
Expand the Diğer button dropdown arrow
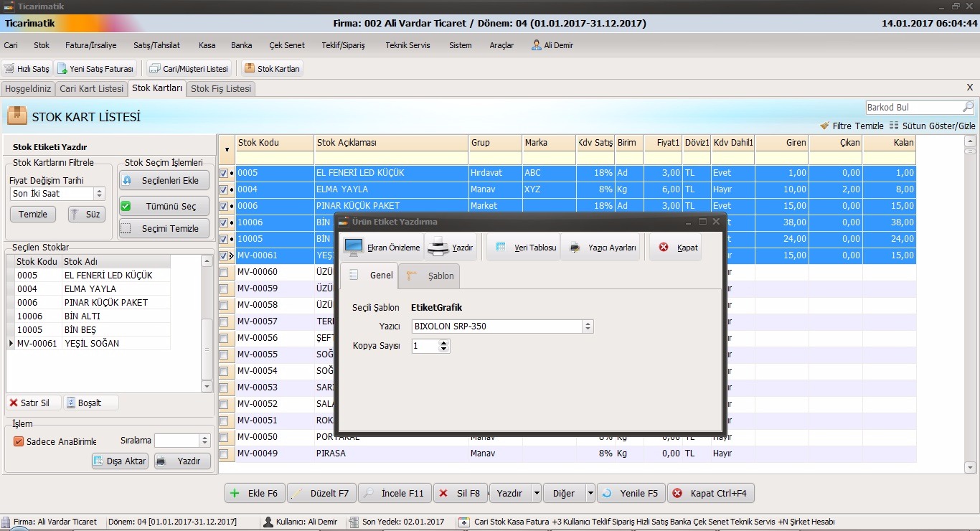[x=590, y=493]
